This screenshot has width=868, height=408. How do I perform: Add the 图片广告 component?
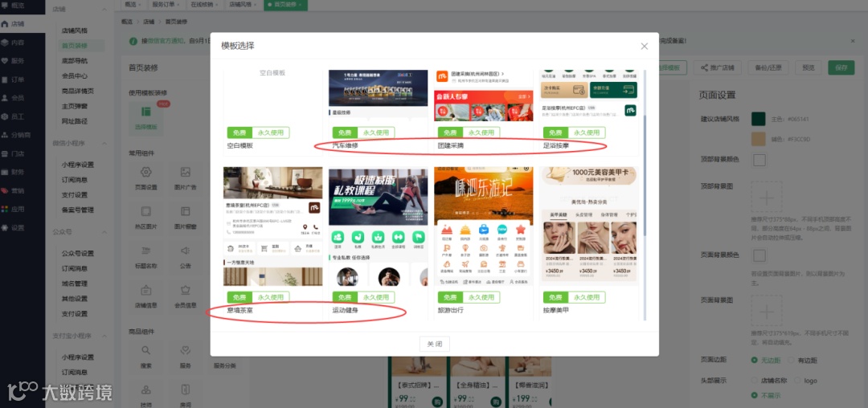(x=186, y=179)
